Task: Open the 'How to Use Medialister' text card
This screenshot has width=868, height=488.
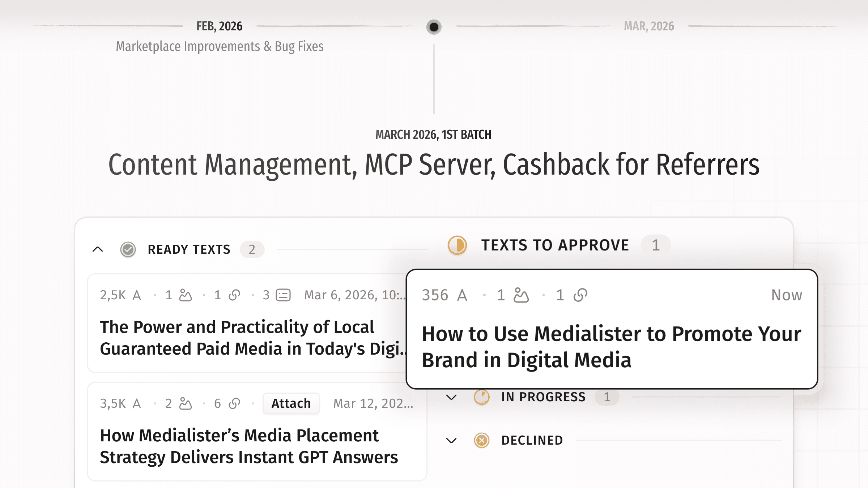Action: (611, 347)
